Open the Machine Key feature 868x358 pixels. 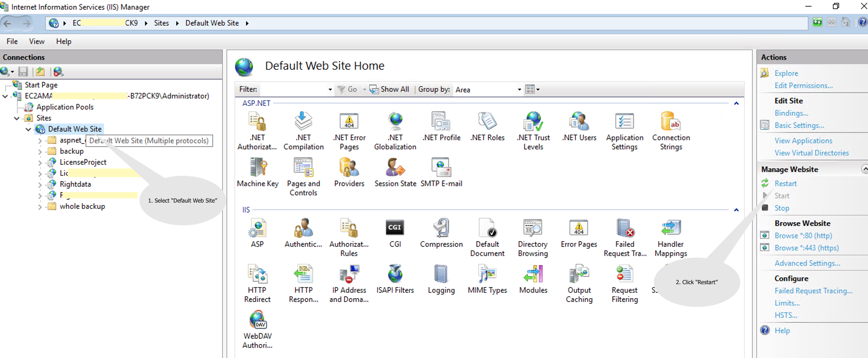coord(258,172)
